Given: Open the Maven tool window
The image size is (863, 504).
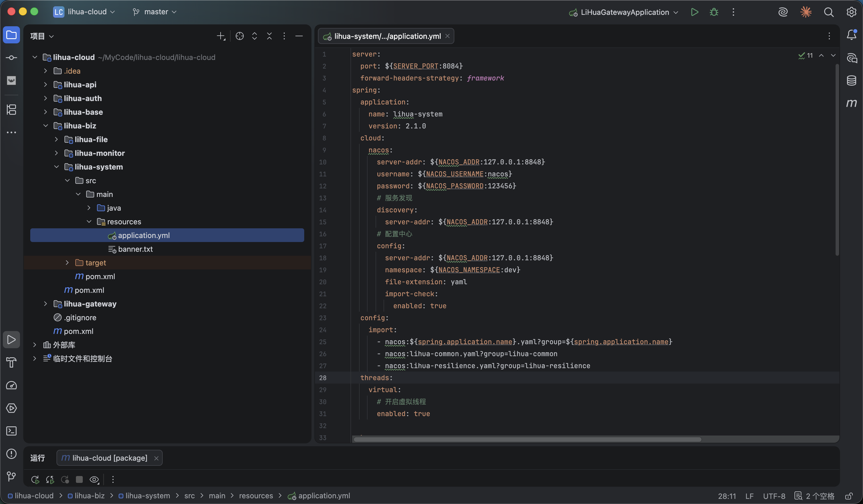Looking at the screenshot, I should pos(852,103).
